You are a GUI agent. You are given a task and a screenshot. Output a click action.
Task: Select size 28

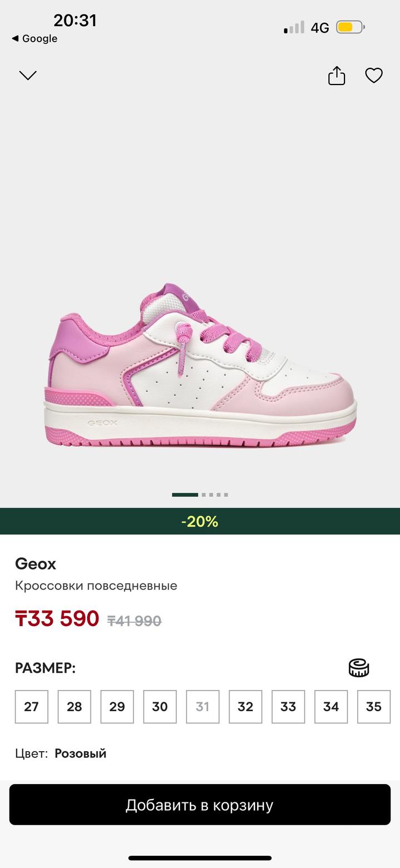[74, 707]
